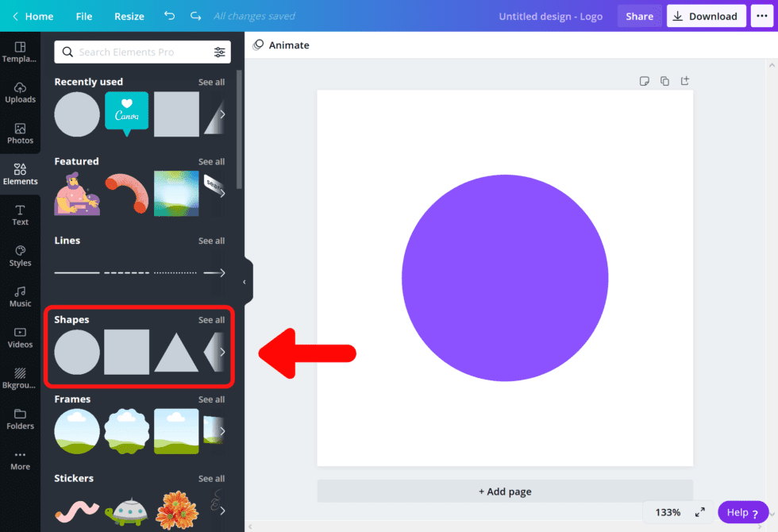The image size is (778, 532).
Task: Open the Music panel
Action: tap(20, 295)
